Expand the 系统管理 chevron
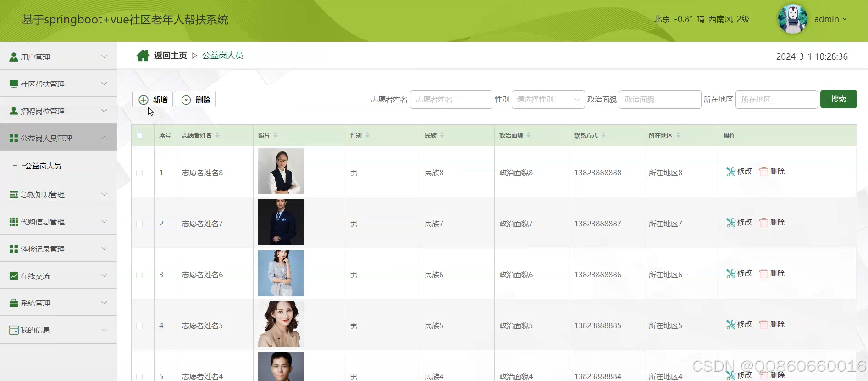The width and height of the screenshot is (868, 381). pos(104,303)
